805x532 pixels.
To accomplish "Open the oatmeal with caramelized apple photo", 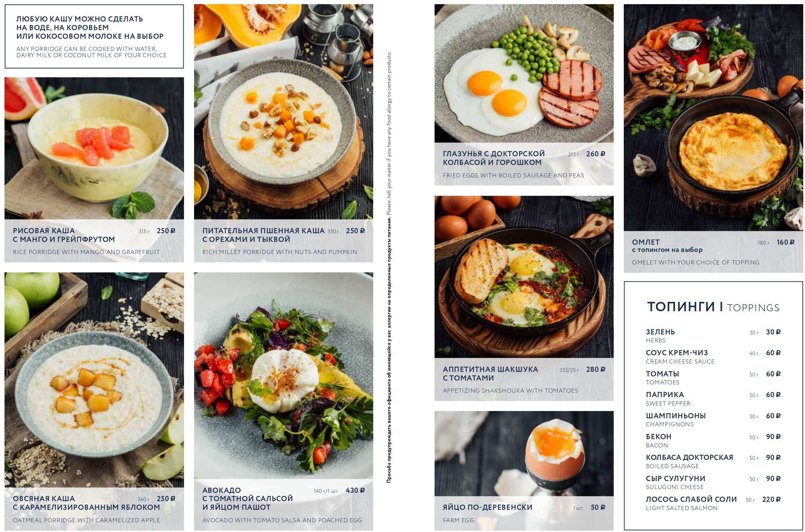I will (x=94, y=380).
